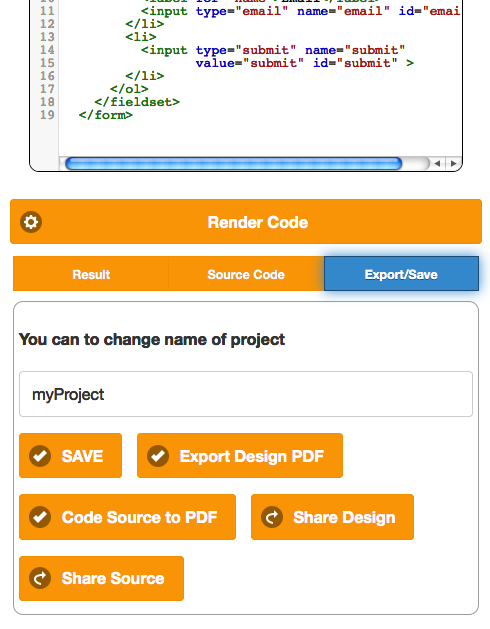
Task: Click the scrollbar right arrow in code editor
Action: click(x=453, y=163)
